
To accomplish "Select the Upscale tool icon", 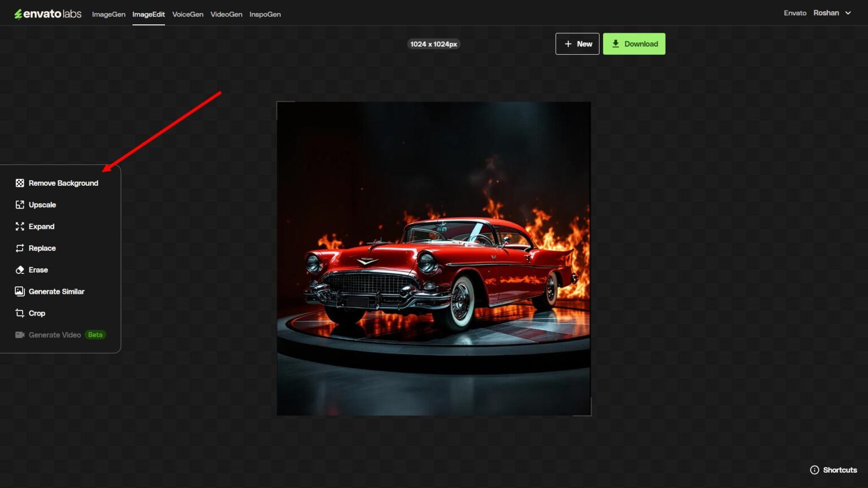I will [x=20, y=204].
